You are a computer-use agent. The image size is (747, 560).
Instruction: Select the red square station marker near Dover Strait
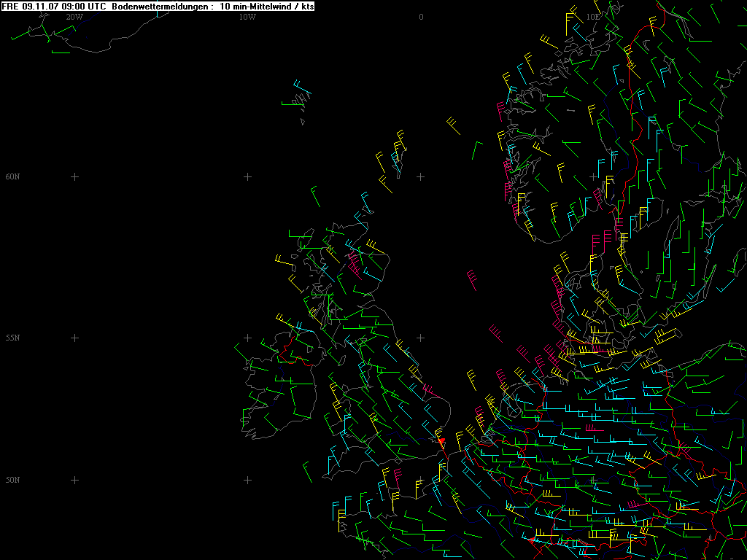point(441,440)
